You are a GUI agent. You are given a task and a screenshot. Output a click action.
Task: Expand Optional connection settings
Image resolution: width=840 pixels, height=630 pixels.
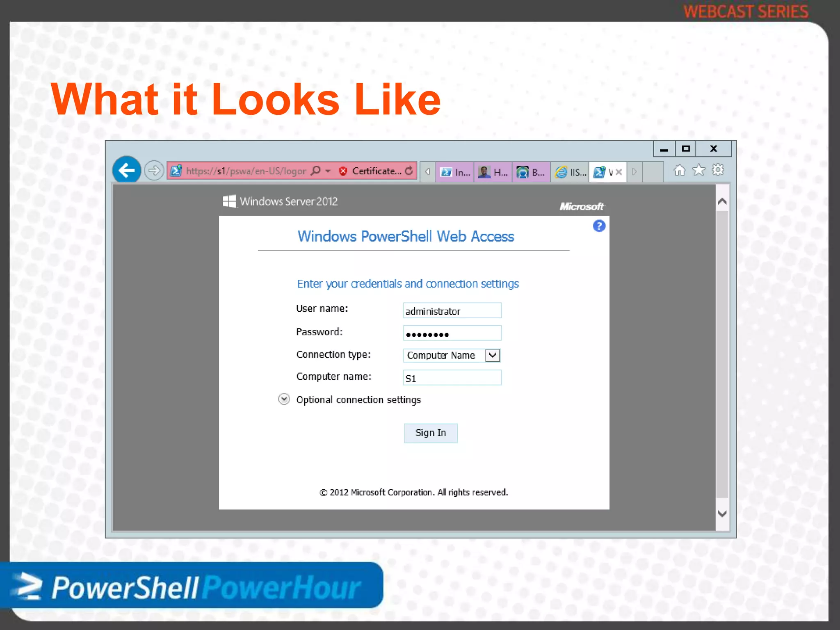pyautogui.click(x=284, y=399)
